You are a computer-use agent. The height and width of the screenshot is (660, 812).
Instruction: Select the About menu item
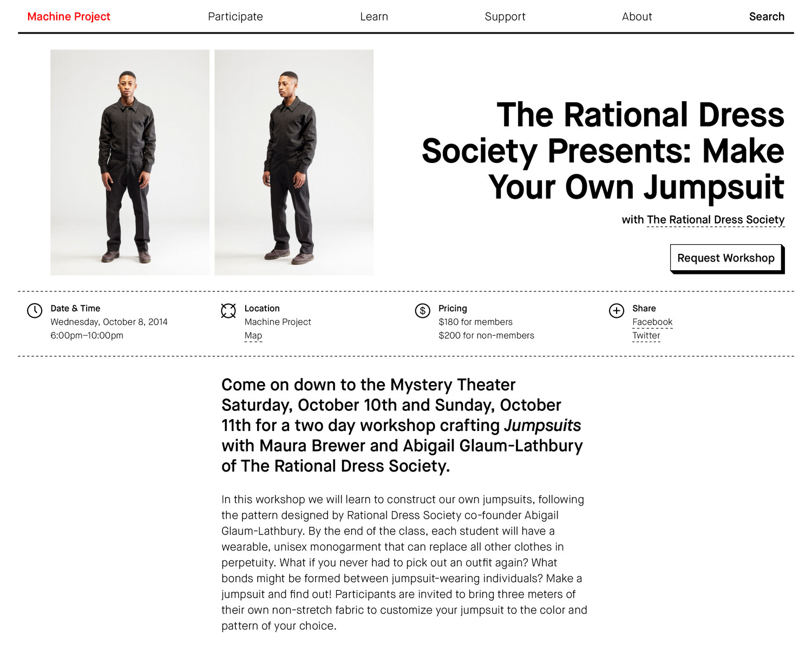[x=637, y=17]
